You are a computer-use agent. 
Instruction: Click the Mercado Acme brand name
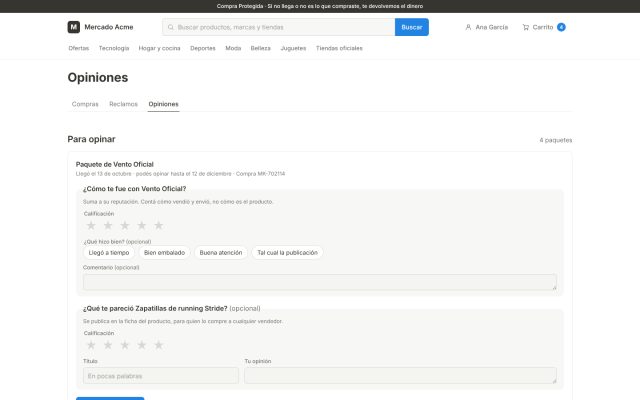point(109,27)
